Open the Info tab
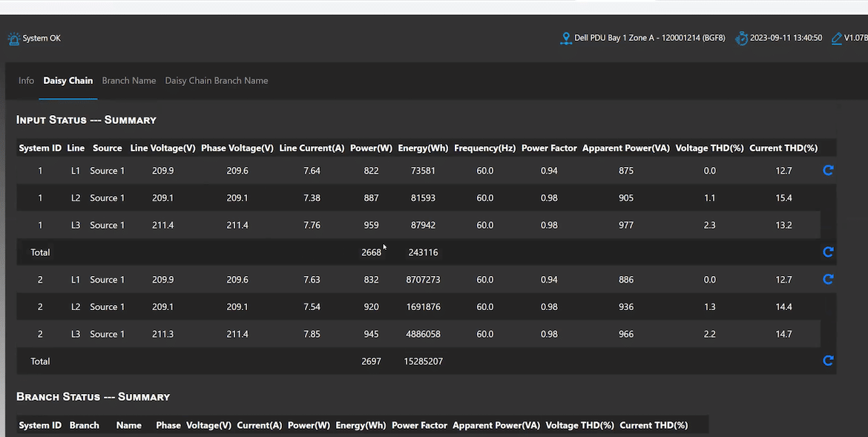This screenshot has height=437, width=868. pyautogui.click(x=26, y=80)
